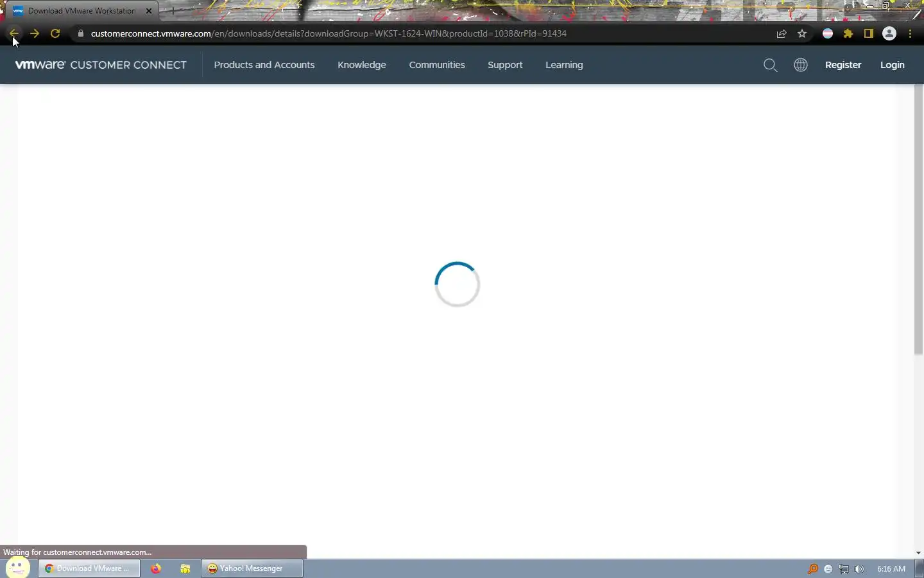The width and height of the screenshot is (924, 578).
Task: Launch Firefox from the taskbar
Action: coord(156,568)
